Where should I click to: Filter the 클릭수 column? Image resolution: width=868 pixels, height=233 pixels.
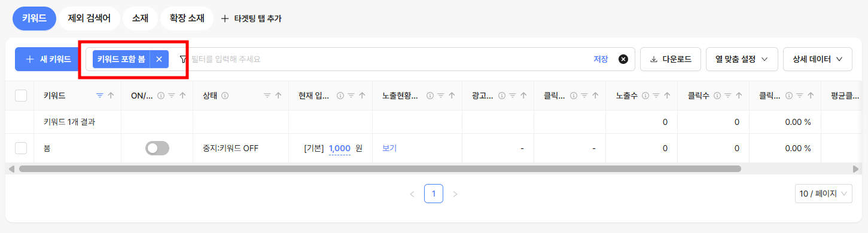tap(728, 96)
